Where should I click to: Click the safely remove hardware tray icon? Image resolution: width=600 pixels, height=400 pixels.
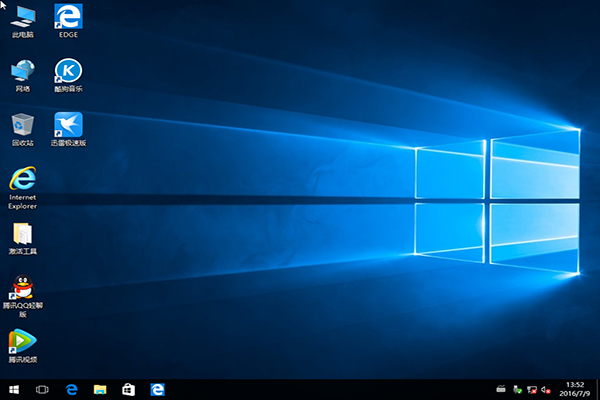click(x=517, y=388)
